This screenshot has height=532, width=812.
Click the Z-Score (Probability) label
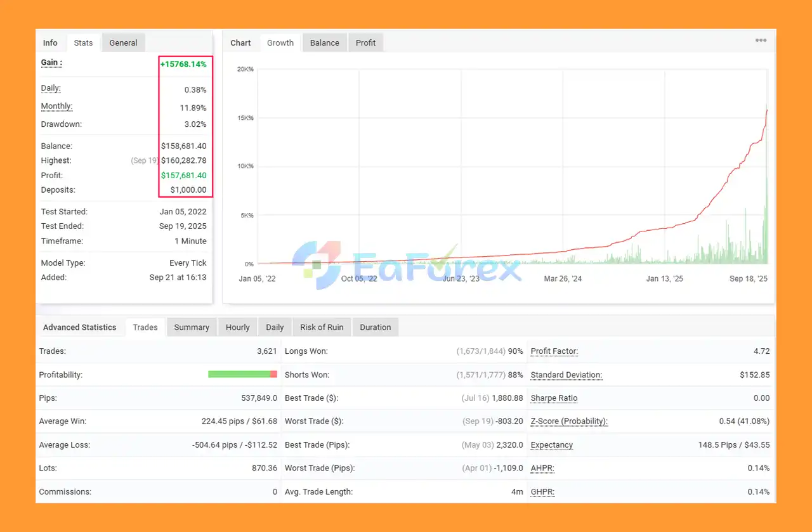[569, 421]
